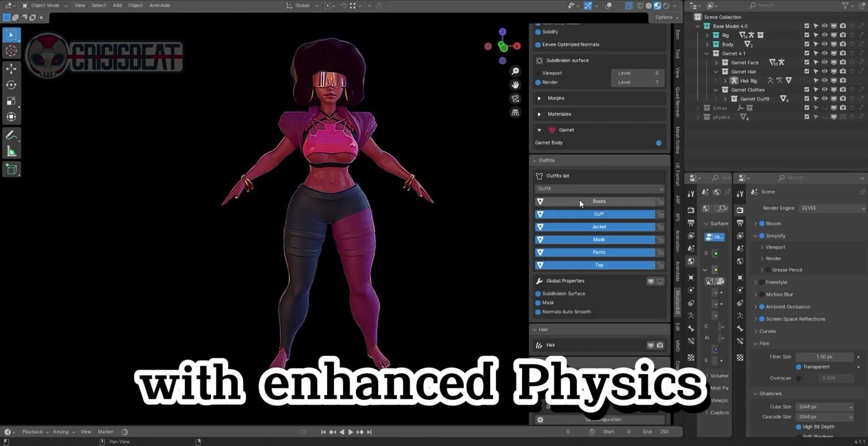Toggle camera view in viewport gizmo
This screenshot has height=446, width=868.
coord(515,99)
